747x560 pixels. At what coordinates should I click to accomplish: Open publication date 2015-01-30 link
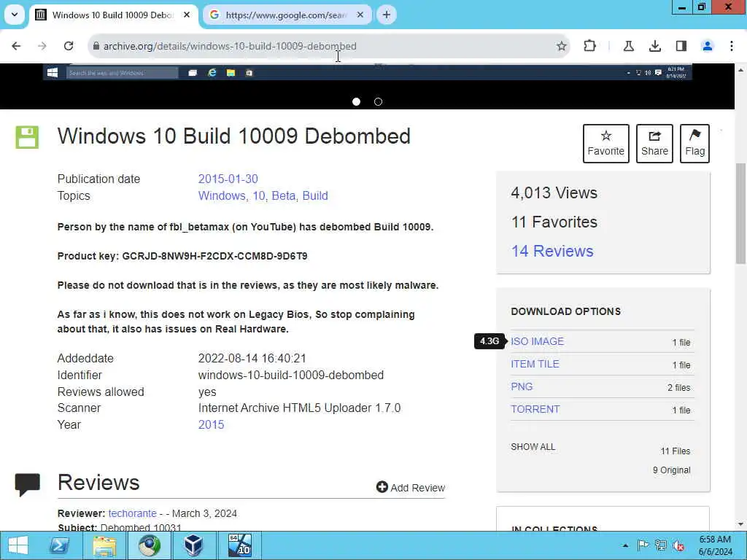pos(228,179)
